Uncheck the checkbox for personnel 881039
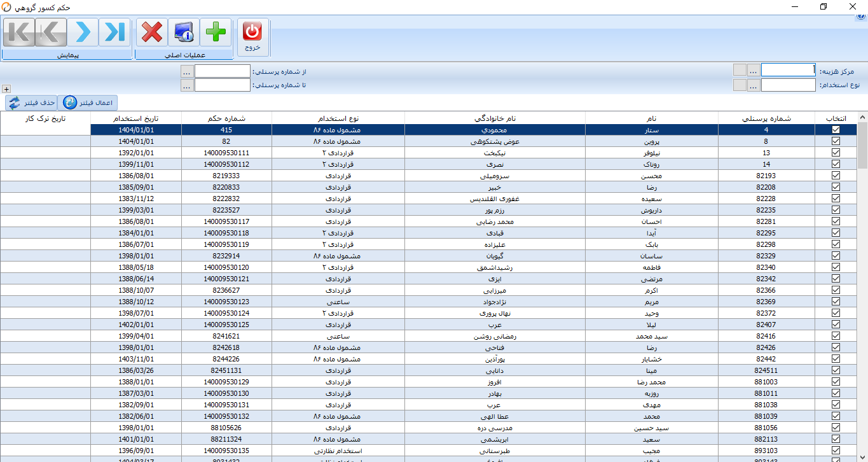This screenshot has width=868, height=462. click(836, 416)
